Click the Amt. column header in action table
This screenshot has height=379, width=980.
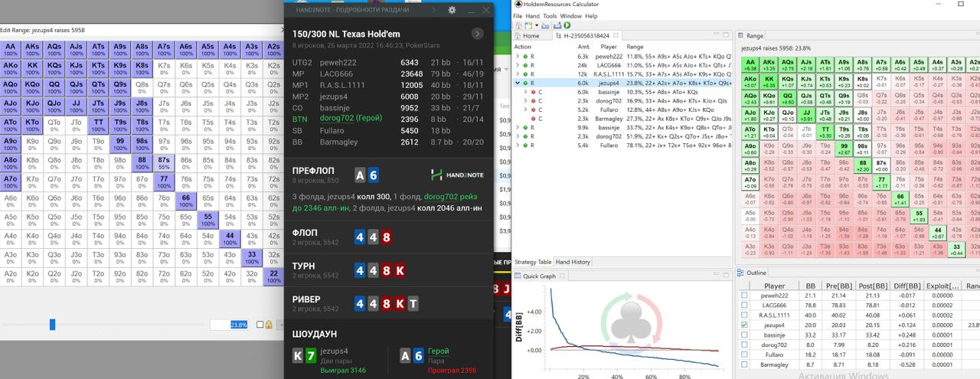pyautogui.click(x=583, y=47)
